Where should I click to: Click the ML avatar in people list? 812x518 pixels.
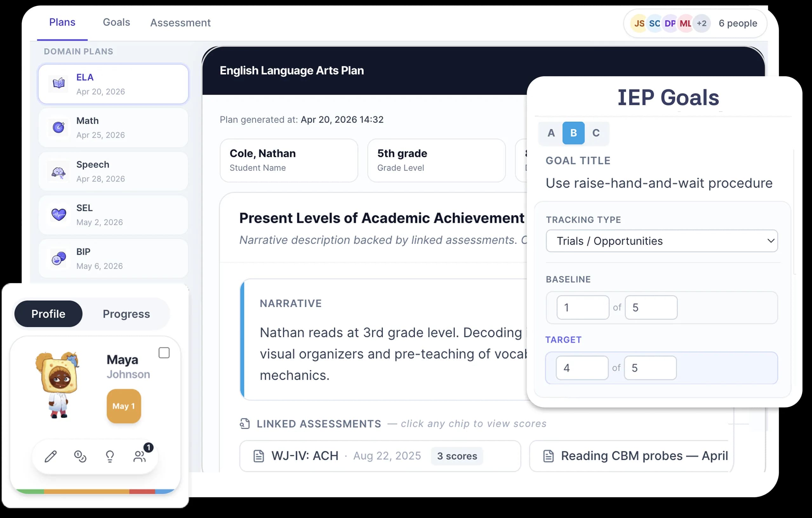[x=686, y=23]
